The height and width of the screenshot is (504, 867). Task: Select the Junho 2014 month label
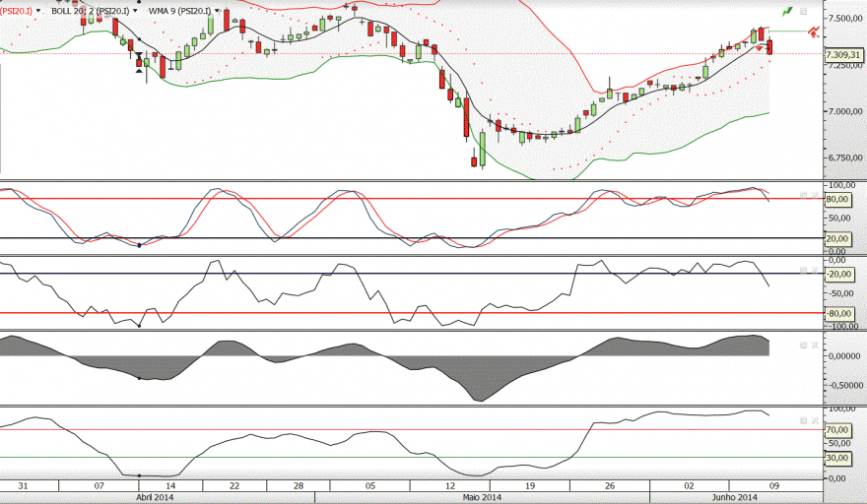734,497
